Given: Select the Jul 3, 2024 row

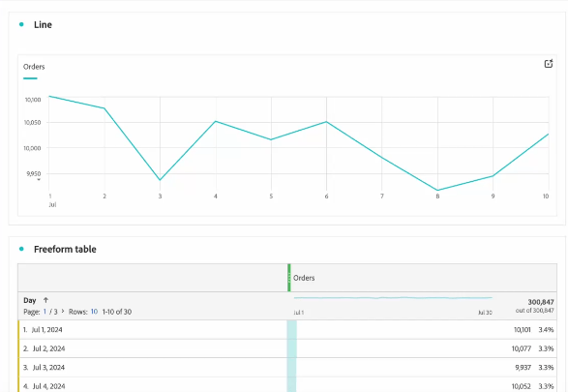Looking at the screenshot, I should point(287,368).
